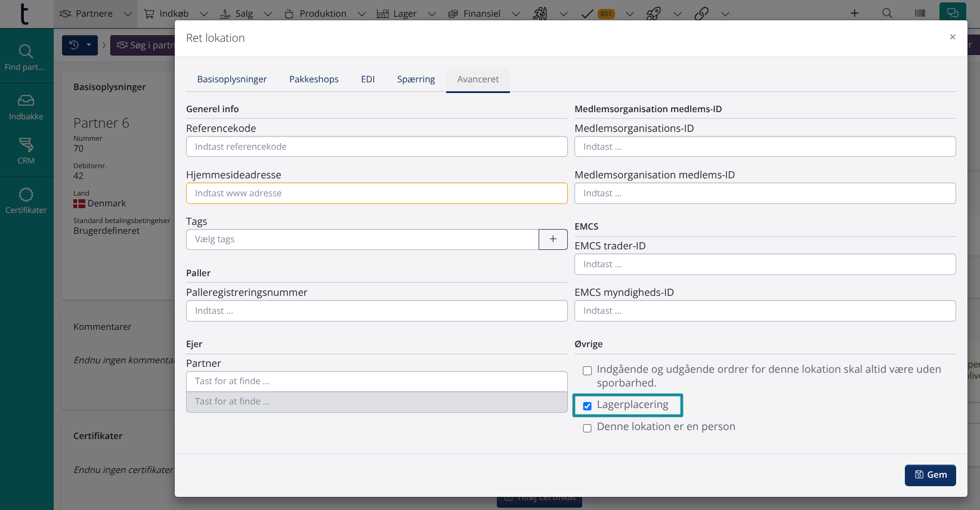Image resolution: width=980 pixels, height=510 pixels.
Task: Uncheck the Lagerplacering checkbox
Action: [x=588, y=406]
